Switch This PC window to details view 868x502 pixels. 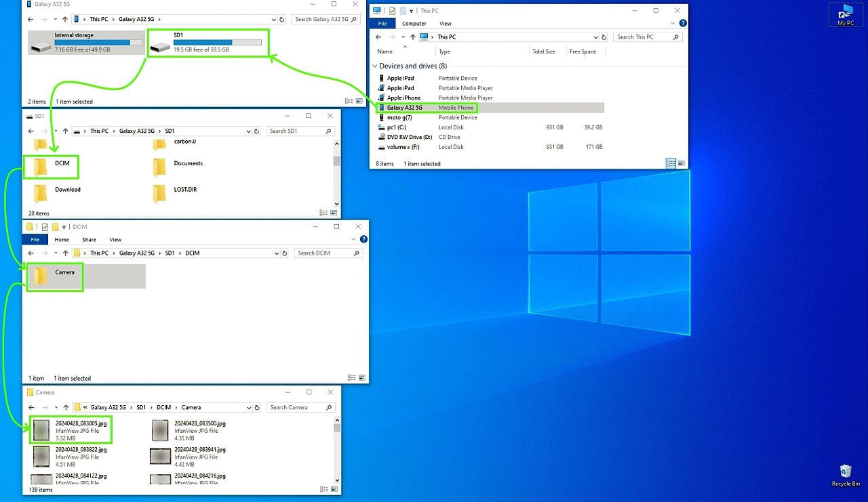pos(671,163)
